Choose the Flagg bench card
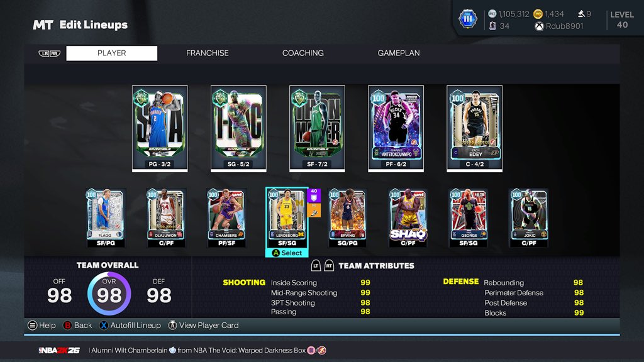 click(x=105, y=217)
